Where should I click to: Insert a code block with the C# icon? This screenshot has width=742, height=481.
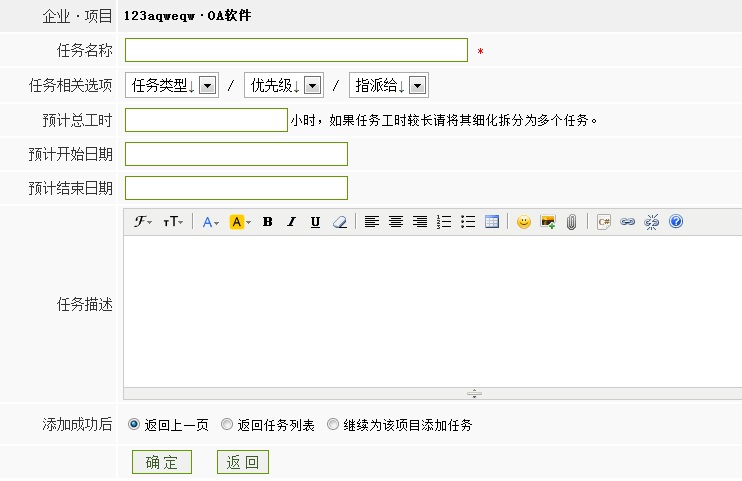coord(604,222)
